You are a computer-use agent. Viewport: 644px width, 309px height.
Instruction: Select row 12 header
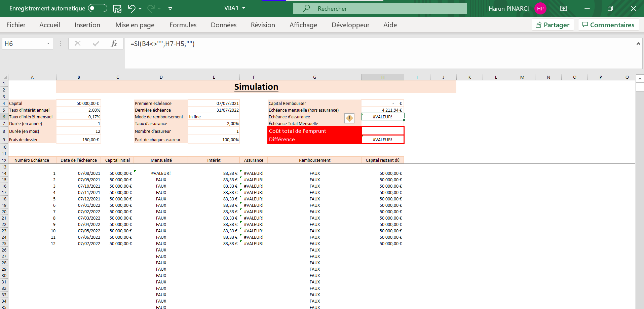point(4,160)
